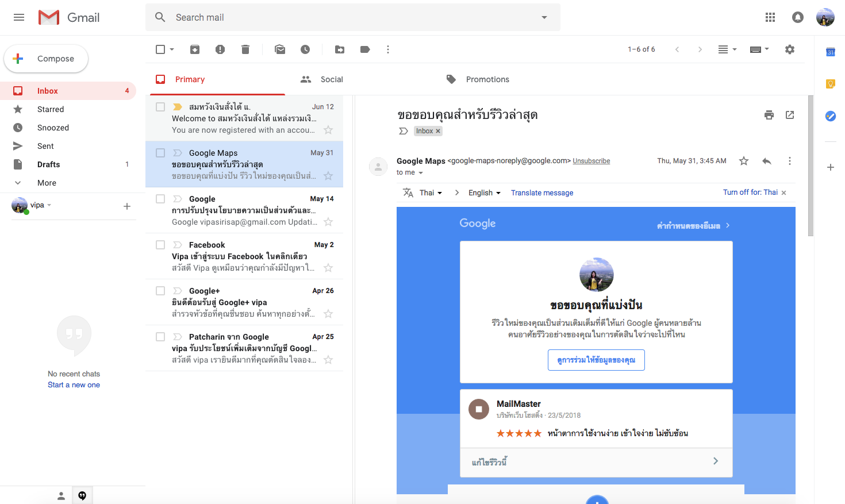
Task: Open Google Calendar side panel icon
Action: pyautogui.click(x=831, y=52)
